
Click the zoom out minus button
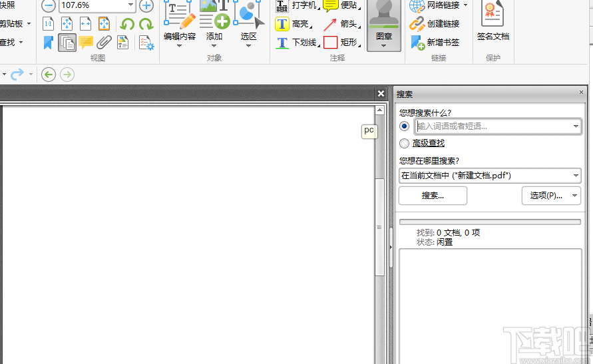(49, 6)
